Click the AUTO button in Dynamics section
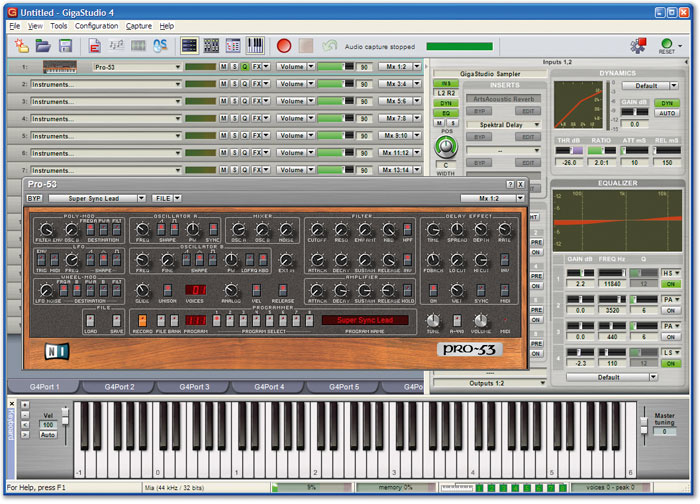Screen dimensions: 700x504 (x=668, y=114)
